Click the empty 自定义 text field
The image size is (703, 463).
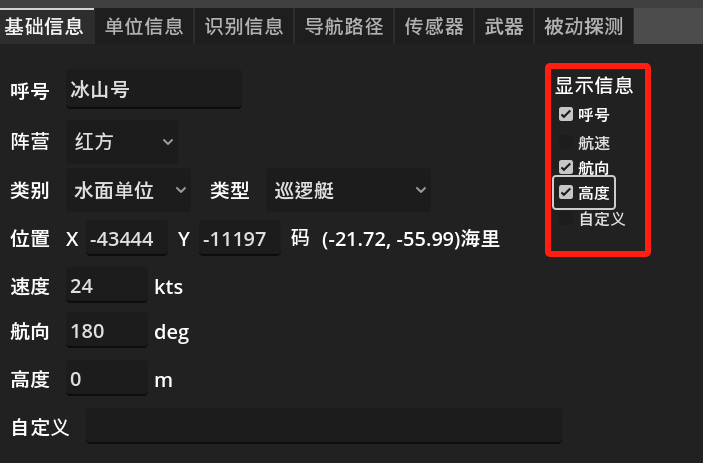(x=324, y=426)
